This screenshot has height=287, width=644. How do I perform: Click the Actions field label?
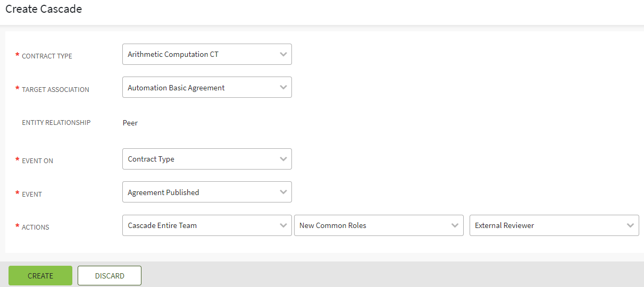(36, 227)
